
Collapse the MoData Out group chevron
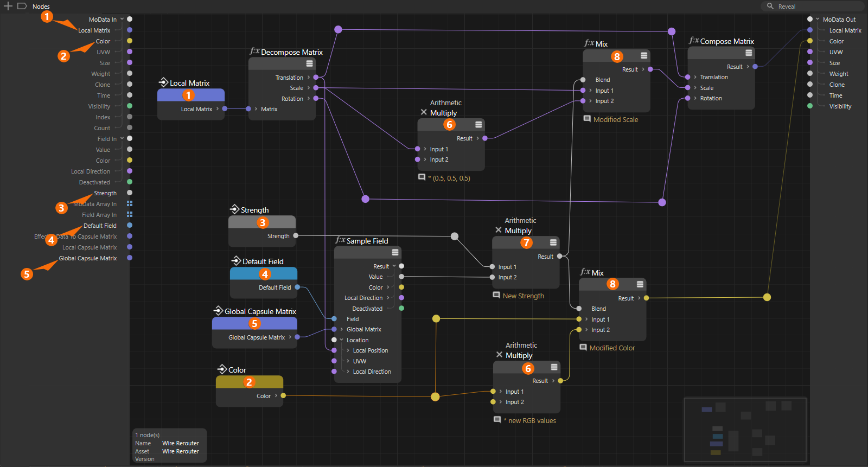(818, 19)
